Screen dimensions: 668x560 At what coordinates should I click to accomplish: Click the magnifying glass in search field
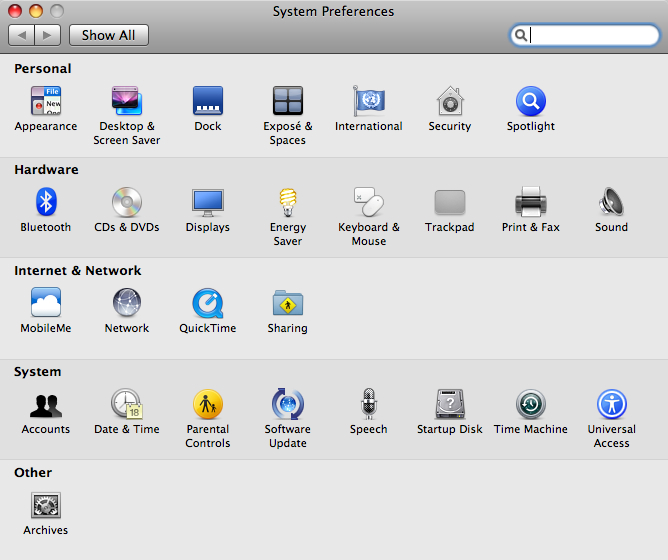pyautogui.click(x=520, y=35)
